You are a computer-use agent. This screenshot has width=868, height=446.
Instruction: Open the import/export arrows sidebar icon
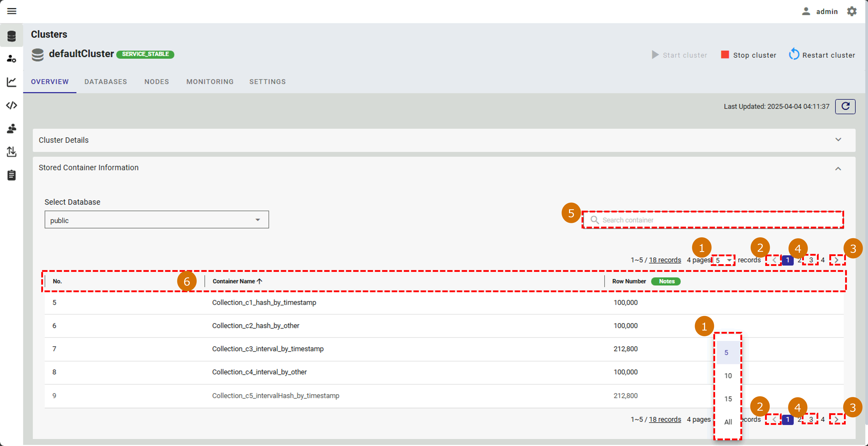click(x=11, y=152)
